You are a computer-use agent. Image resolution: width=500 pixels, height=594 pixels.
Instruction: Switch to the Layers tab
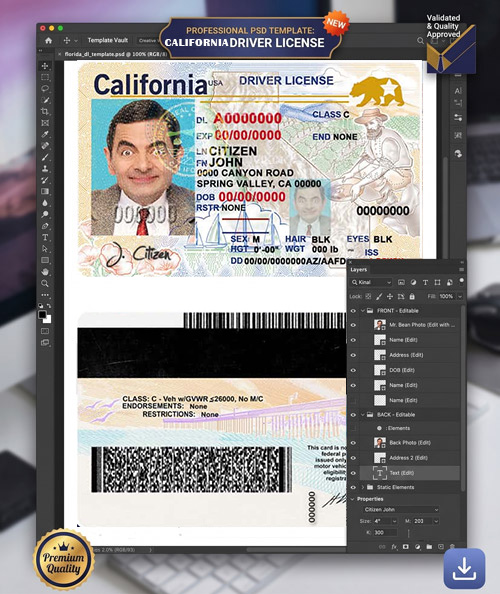click(358, 270)
